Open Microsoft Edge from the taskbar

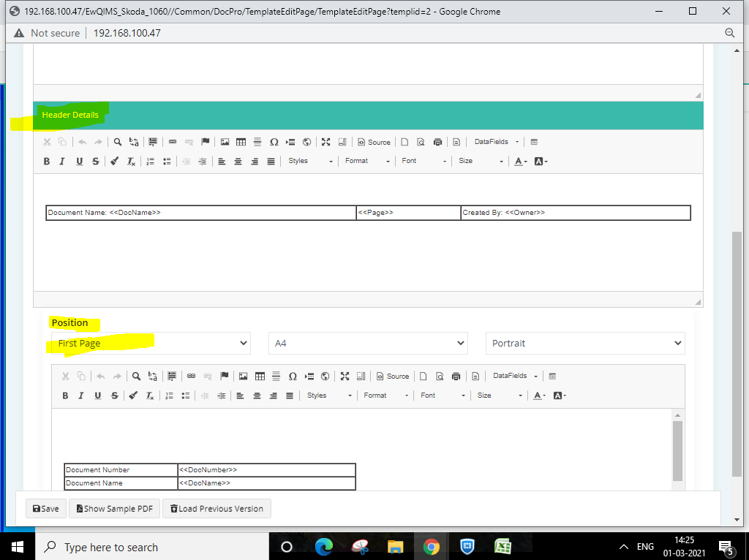324,547
